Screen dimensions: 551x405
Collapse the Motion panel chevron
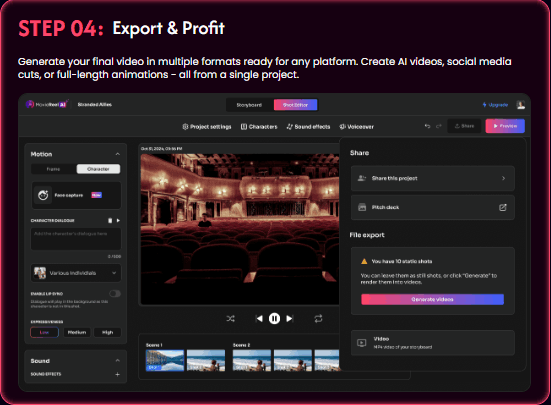pyautogui.click(x=118, y=154)
